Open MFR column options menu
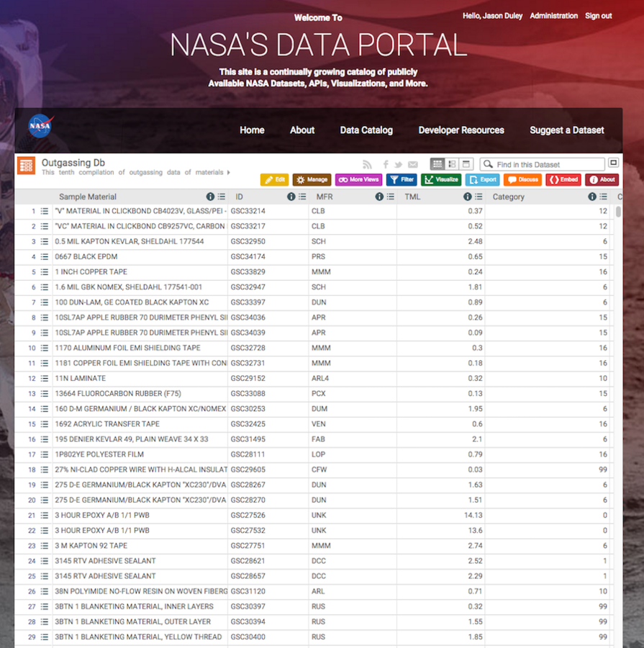Image resolution: width=644 pixels, height=648 pixels. tap(391, 197)
